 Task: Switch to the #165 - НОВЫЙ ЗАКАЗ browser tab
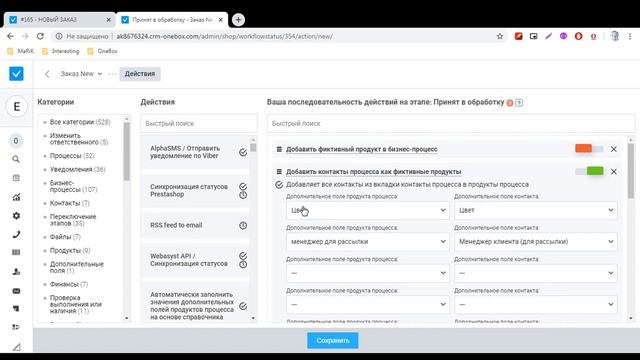pyautogui.click(x=60, y=20)
